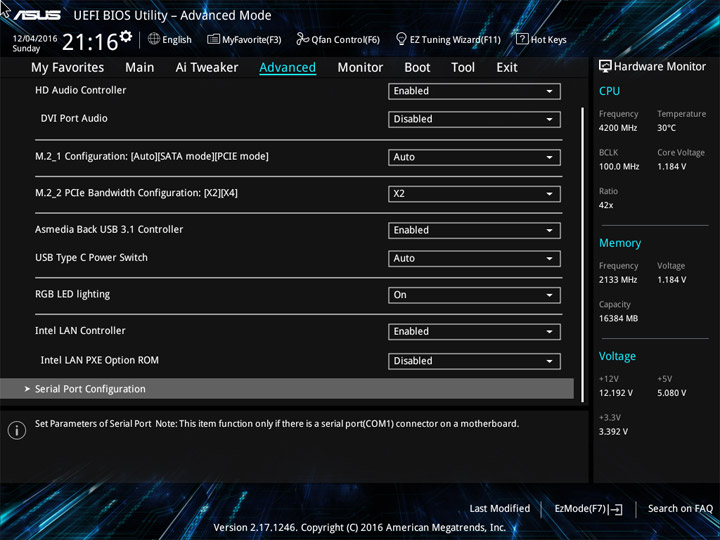The height and width of the screenshot is (540, 720).
Task: Click the 2133 MHz memory frequency value
Action: [618, 280]
